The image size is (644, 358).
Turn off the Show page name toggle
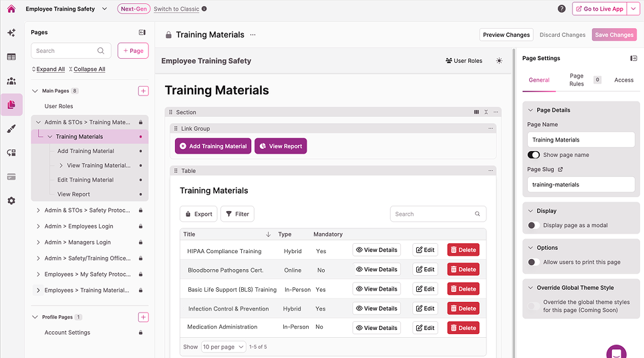tap(534, 155)
